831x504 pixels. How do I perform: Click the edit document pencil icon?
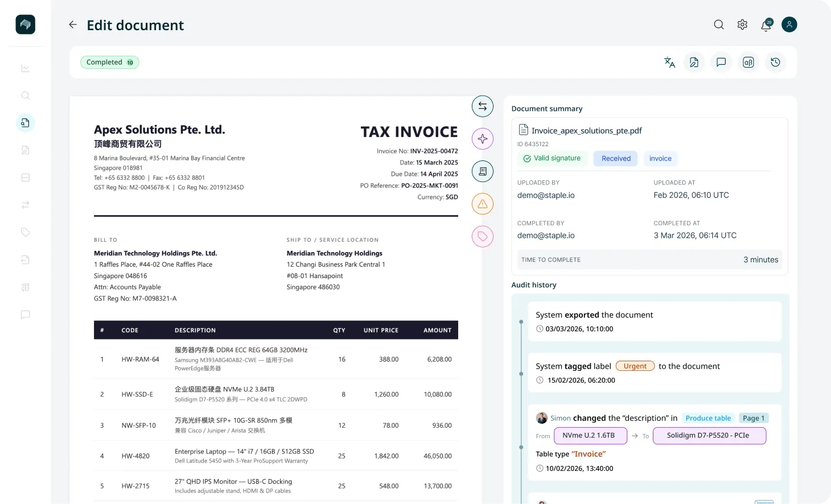click(694, 62)
